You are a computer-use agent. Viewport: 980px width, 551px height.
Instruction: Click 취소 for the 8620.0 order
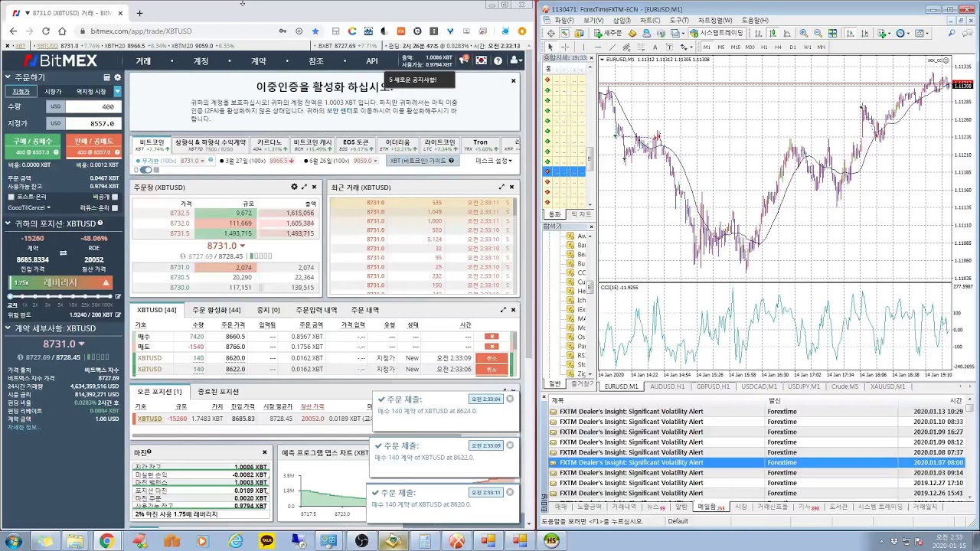click(x=492, y=358)
